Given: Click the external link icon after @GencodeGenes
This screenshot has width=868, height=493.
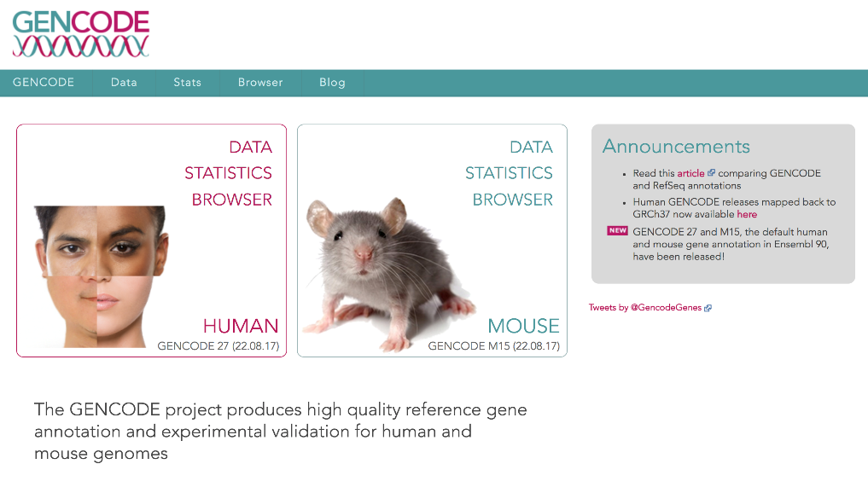Looking at the screenshot, I should click(708, 309).
